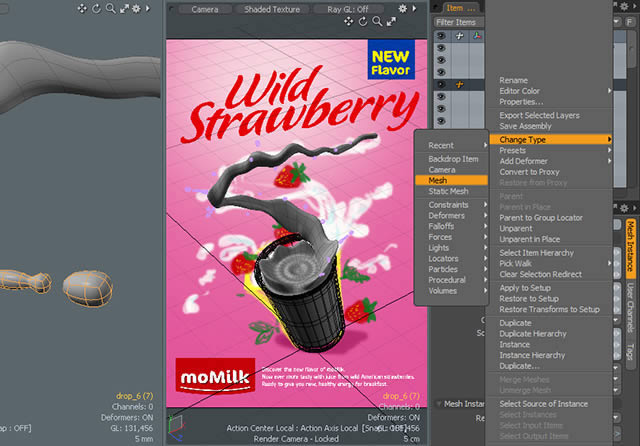Open the Editor Color submenu
Viewport: 640px width, 446px height.
tap(550, 91)
